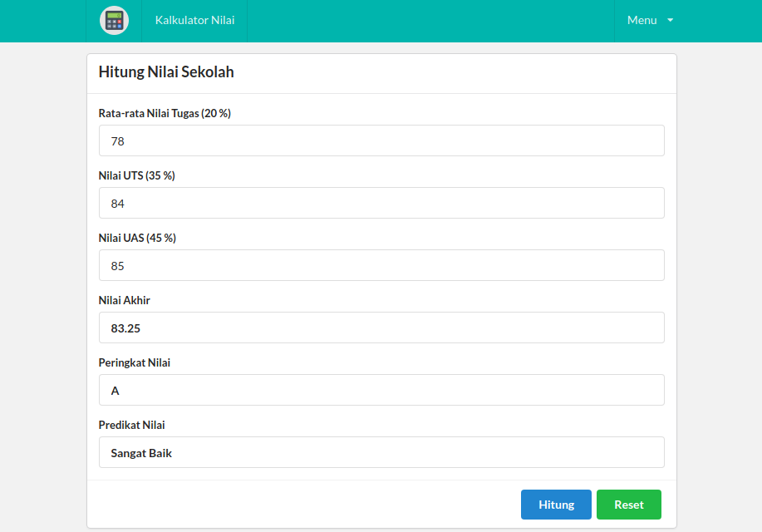Screen dimensions: 762x532
Task: Click the green Reset button
Action: tap(629, 505)
